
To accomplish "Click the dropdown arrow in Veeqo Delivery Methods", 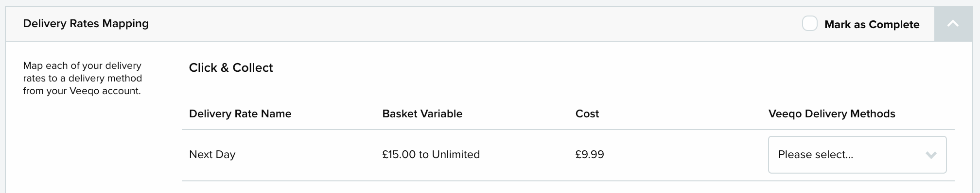I will tap(931, 155).
